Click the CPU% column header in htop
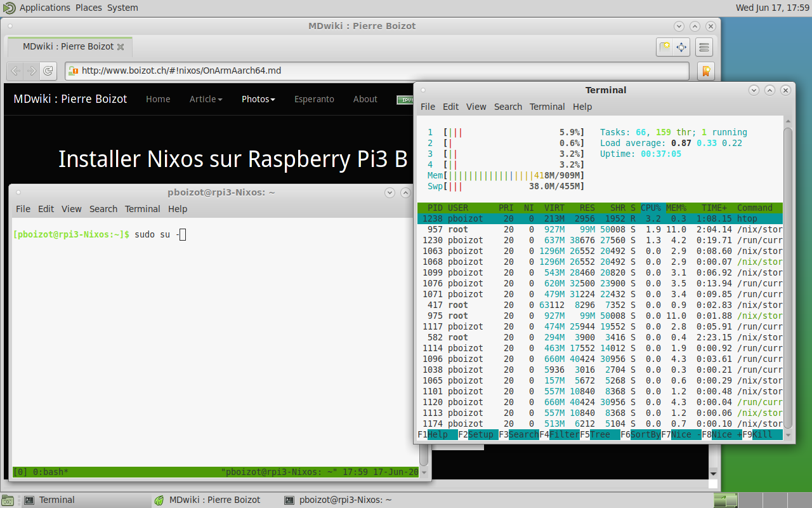The width and height of the screenshot is (812, 508). coord(651,208)
